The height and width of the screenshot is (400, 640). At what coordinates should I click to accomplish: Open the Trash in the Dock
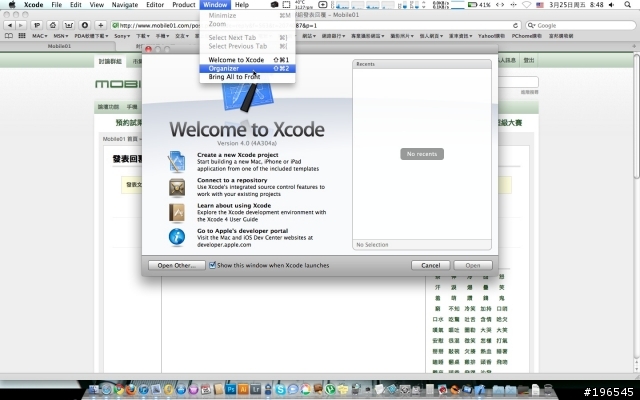(548, 389)
